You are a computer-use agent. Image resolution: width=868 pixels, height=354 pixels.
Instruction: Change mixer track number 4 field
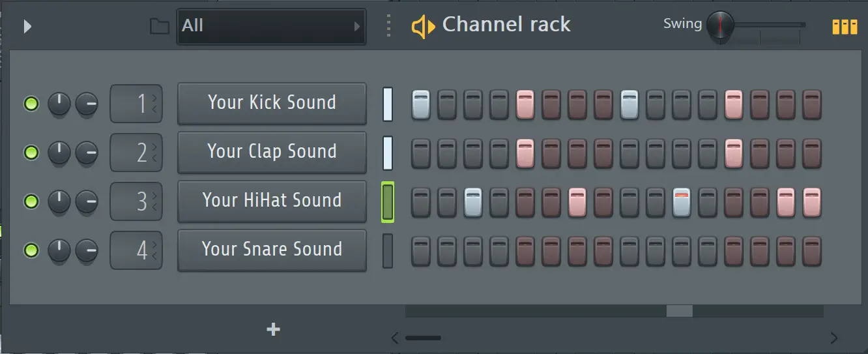coord(136,250)
